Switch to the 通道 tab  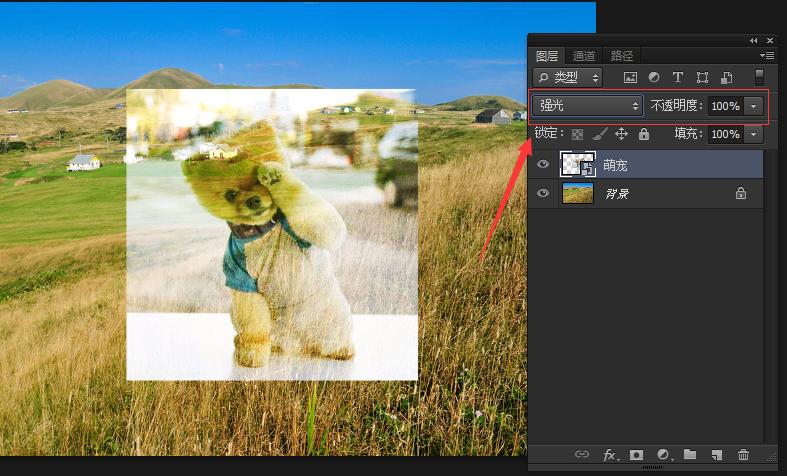[x=584, y=56]
